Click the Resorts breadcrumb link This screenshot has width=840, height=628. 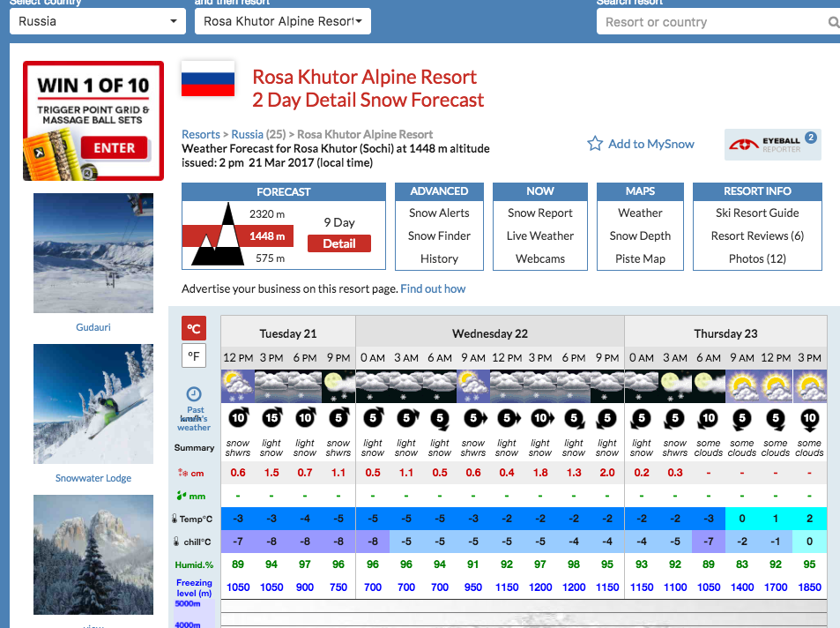(x=201, y=134)
